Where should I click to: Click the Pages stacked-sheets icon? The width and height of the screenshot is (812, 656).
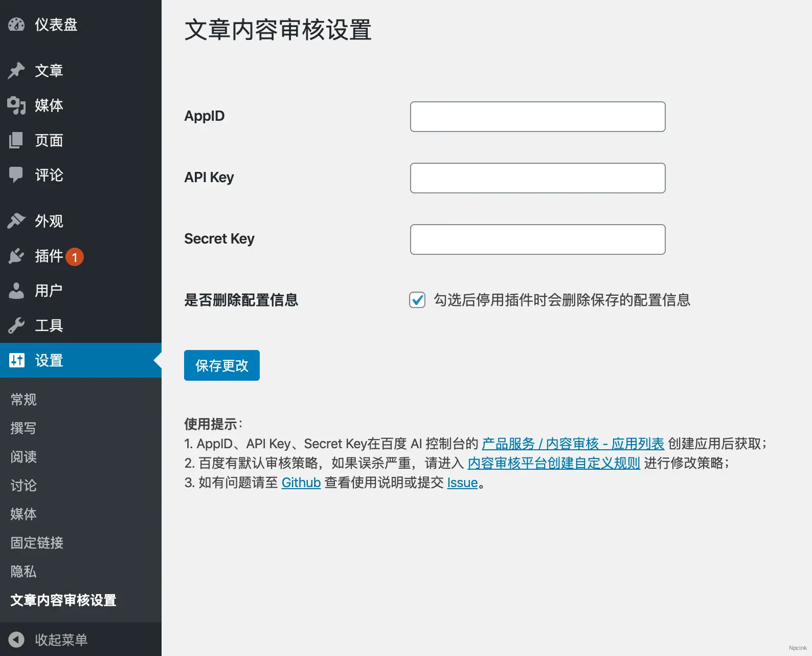pos(16,140)
